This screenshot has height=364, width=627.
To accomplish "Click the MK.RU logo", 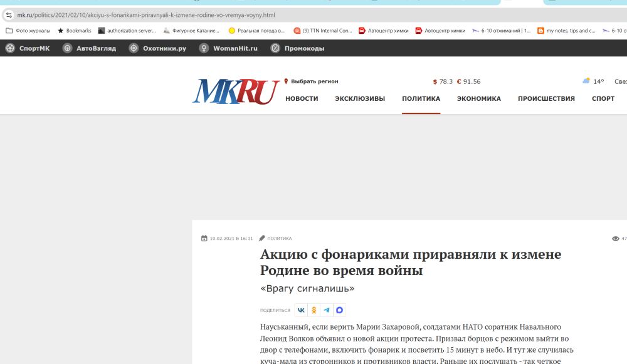I will (236, 91).
